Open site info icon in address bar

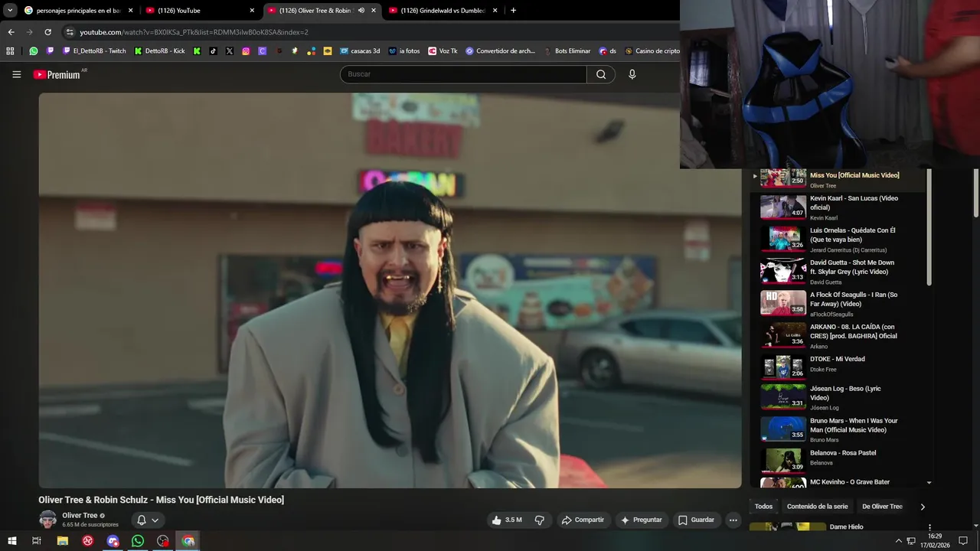(70, 32)
